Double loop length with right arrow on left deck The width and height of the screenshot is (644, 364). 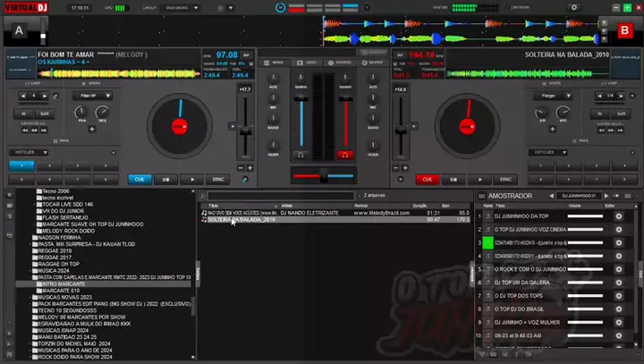pyautogui.click(x=45, y=96)
